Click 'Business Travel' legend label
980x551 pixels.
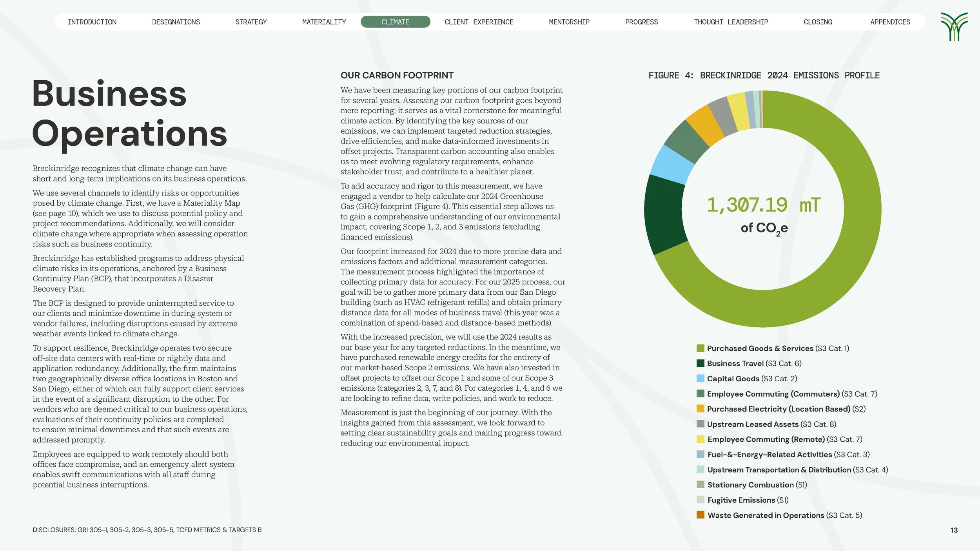coord(735,363)
